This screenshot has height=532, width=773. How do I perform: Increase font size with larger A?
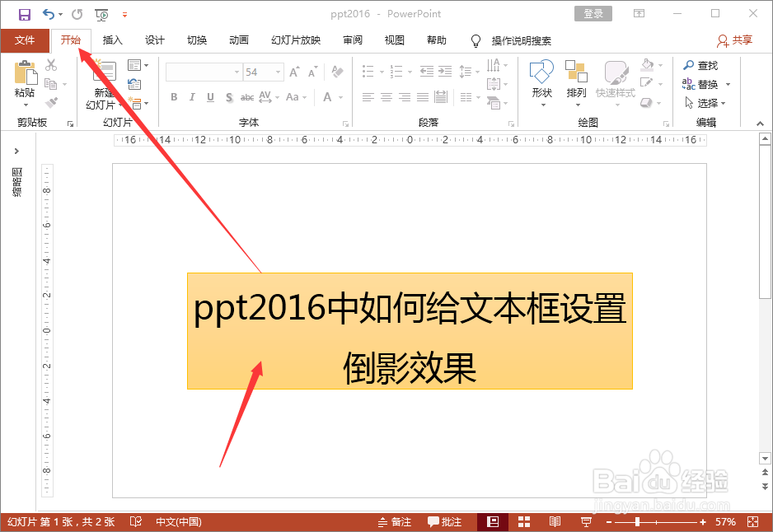[294, 72]
